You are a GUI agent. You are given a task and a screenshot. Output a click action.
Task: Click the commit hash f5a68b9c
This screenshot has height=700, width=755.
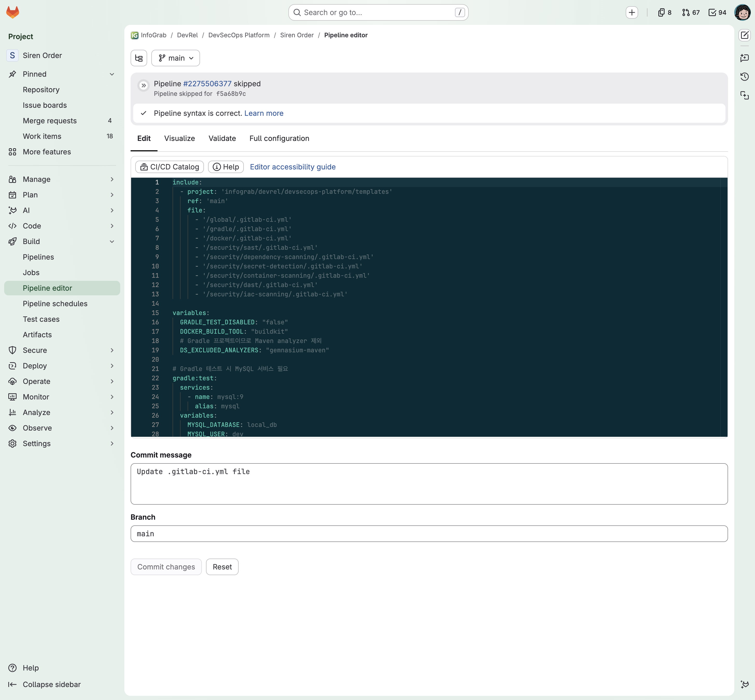click(x=231, y=94)
